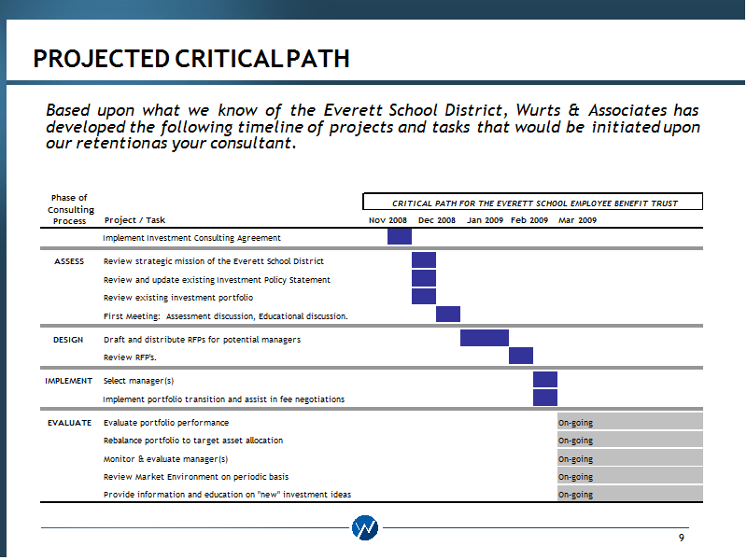Image resolution: width=747 pixels, height=560 pixels.
Task: Click 'Implement portfolio transition' task text
Action: pyautogui.click(x=223, y=399)
